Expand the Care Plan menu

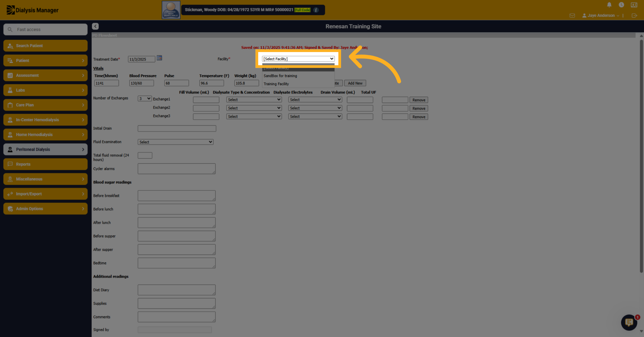pos(45,105)
